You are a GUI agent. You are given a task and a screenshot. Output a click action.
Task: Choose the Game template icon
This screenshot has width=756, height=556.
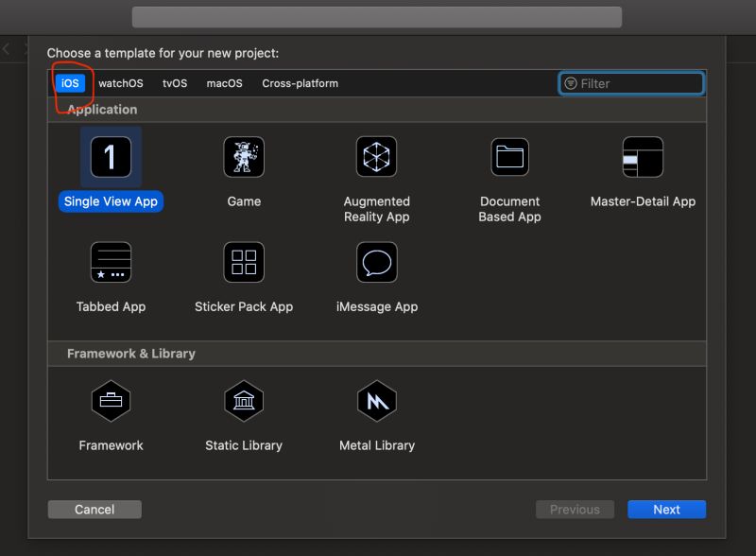pos(244,157)
